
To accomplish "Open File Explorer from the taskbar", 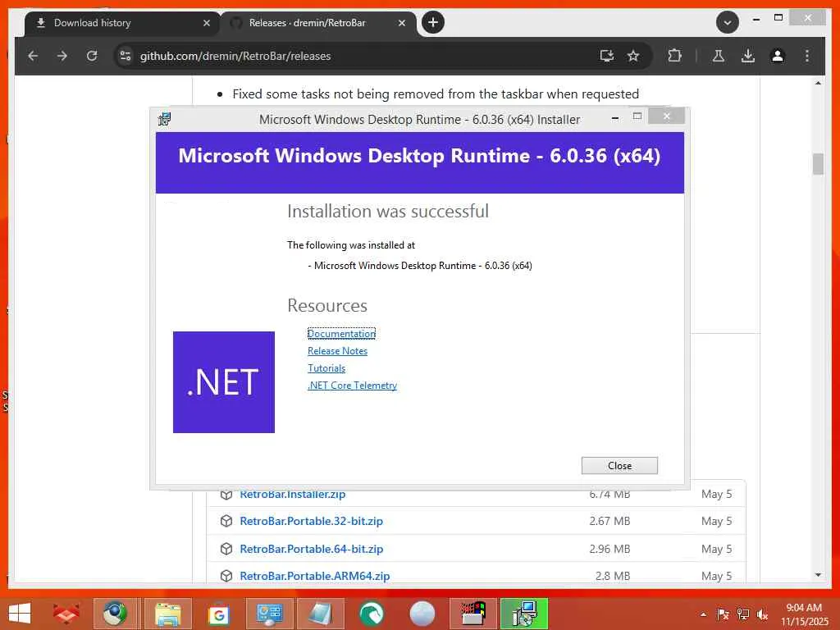I will (167, 614).
